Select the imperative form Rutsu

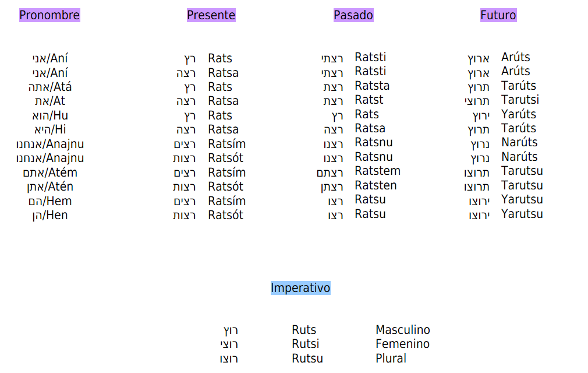pos(307,358)
